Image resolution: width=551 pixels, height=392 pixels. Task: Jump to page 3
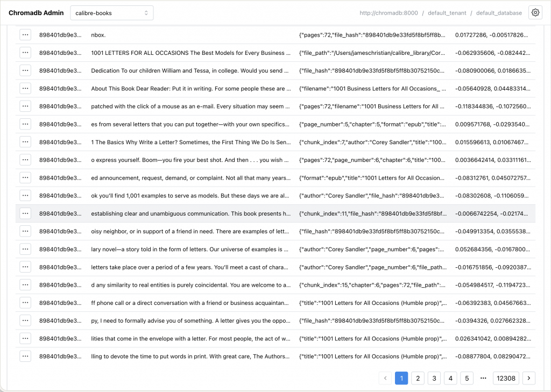[x=434, y=378]
